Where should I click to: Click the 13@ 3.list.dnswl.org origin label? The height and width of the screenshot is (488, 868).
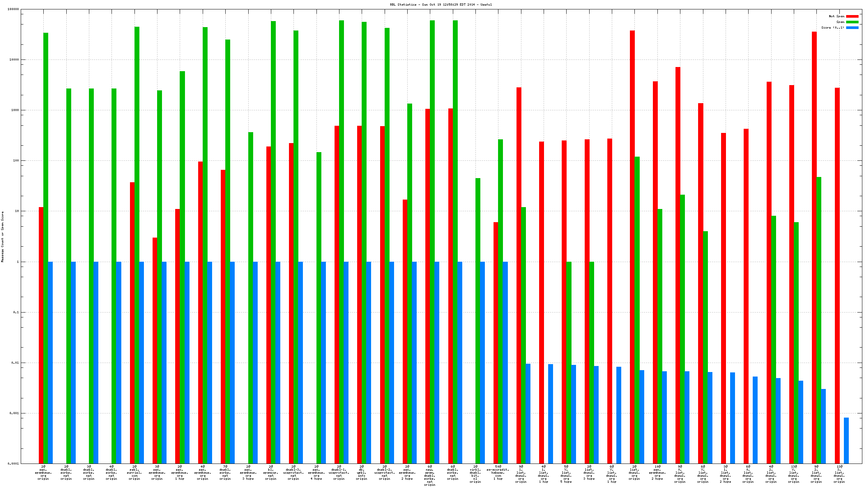839,474
